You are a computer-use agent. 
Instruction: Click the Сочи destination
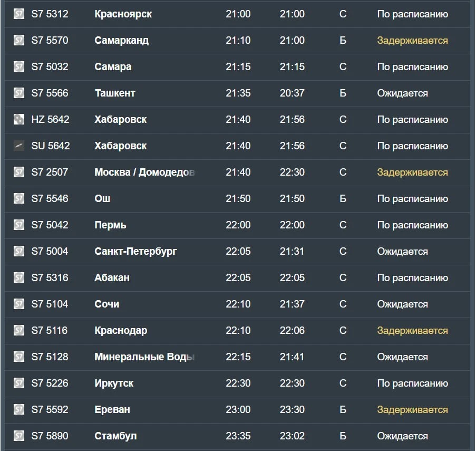(107, 304)
